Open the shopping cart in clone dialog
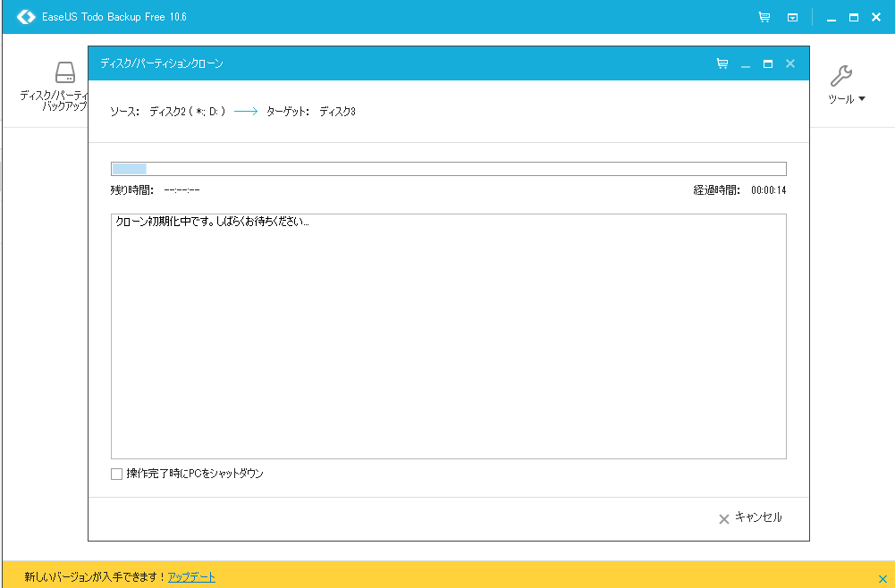The width and height of the screenshot is (895, 588). 722,63
